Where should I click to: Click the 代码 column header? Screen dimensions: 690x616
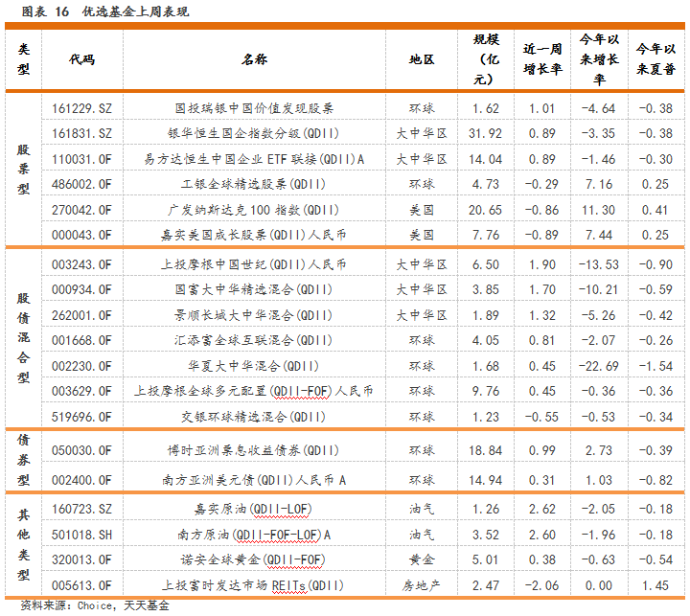click(81, 59)
